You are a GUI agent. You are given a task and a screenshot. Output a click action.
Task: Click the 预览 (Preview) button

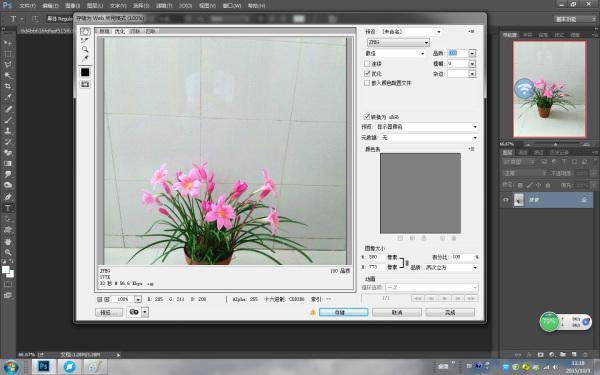tap(109, 312)
